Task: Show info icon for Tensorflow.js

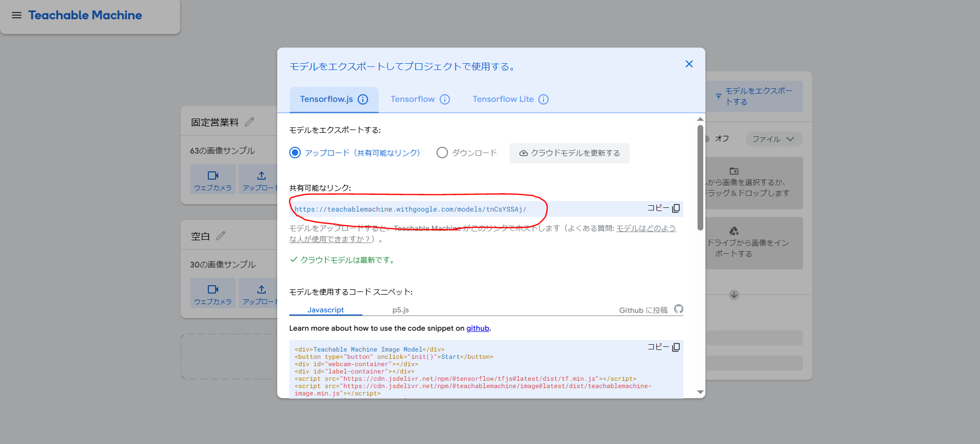Action: (363, 99)
